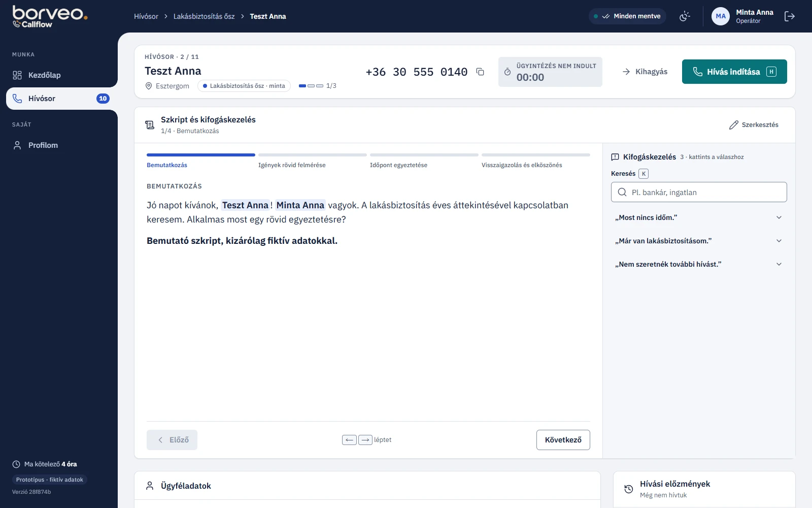Open the Időpont egyeztetése step
This screenshot has width=812, height=508.
click(x=424, y=161)
